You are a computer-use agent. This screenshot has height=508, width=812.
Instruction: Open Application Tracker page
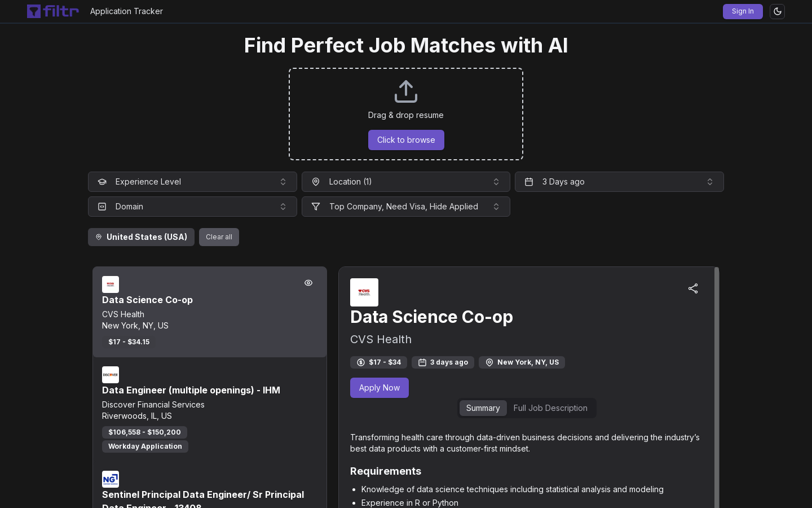(126, 11)
